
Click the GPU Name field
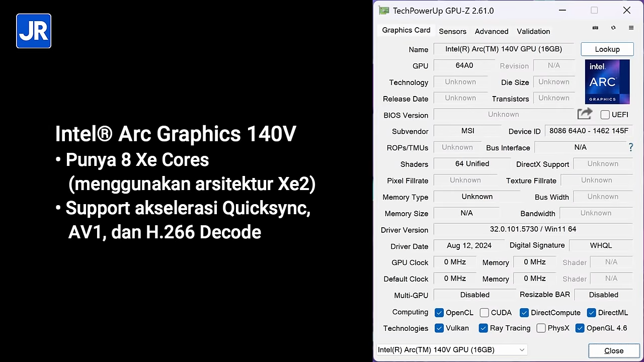point(504,49)
